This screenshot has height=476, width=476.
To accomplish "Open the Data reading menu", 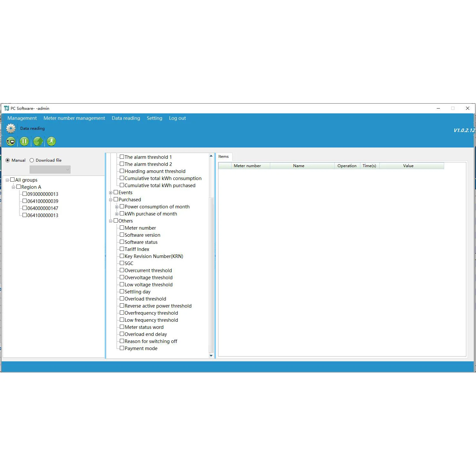I will coord(126,118).
